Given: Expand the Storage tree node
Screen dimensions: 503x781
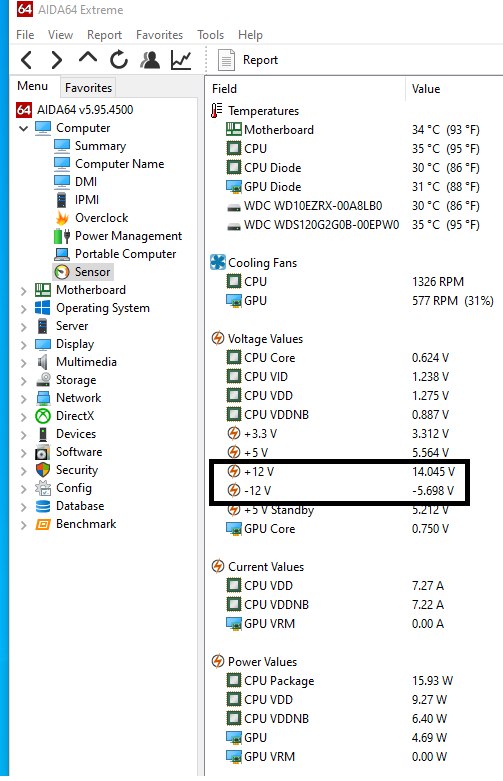Looking at the screenshot, I should point(23,381).
